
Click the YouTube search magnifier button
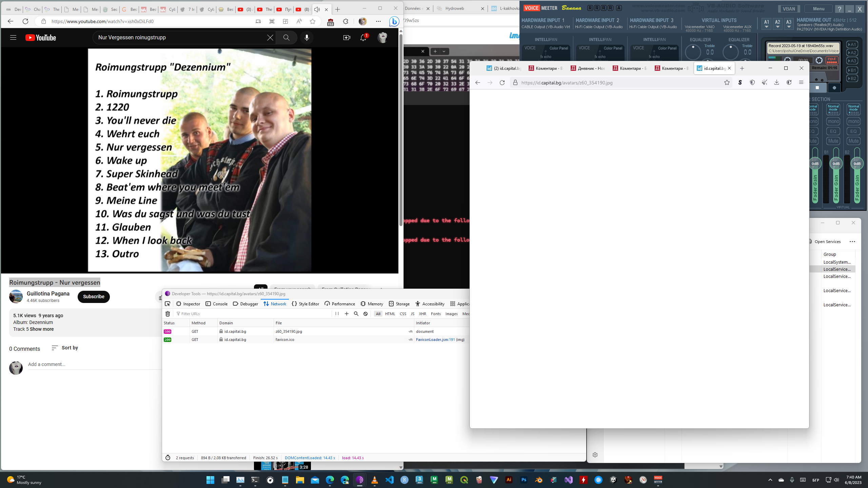tap(287, 38)
